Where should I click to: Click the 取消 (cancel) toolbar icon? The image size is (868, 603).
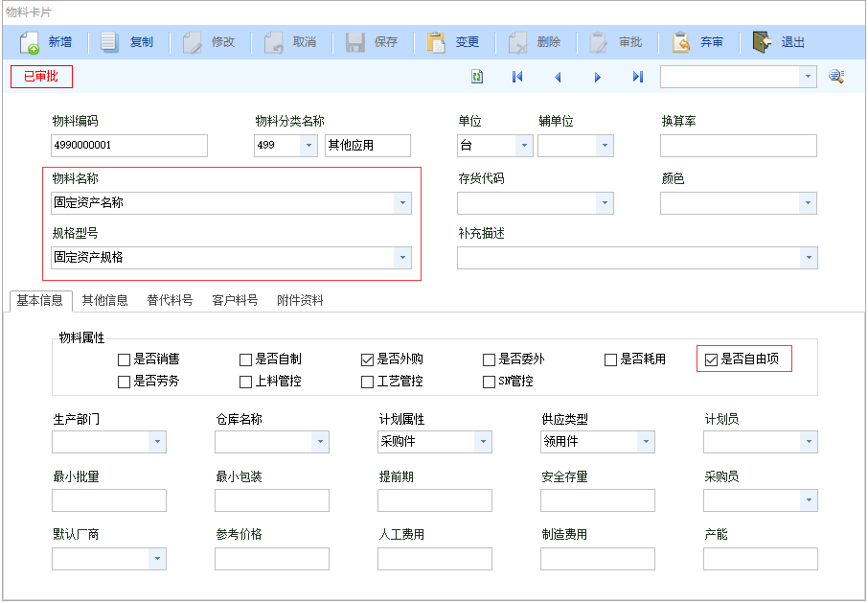coord(273,42)
